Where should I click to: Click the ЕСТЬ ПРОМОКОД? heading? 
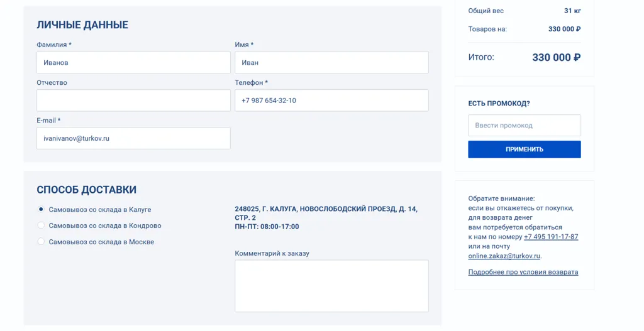click(x=499, y=104)
